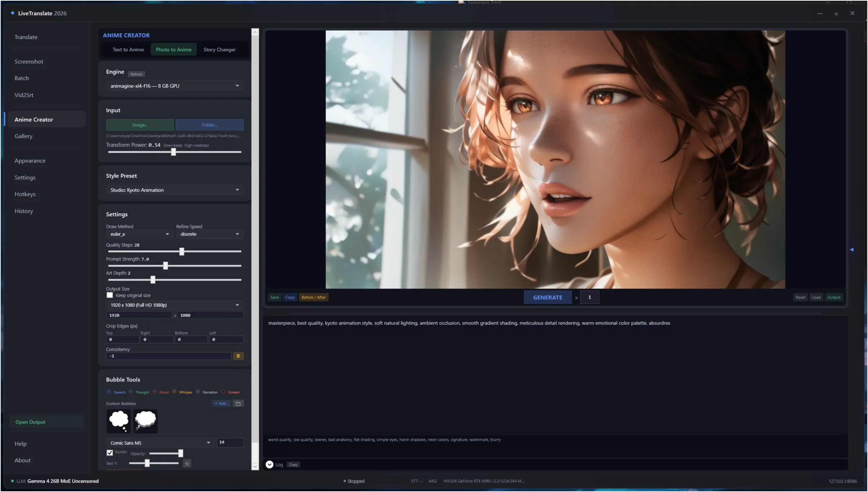Open Settings in the sidebar
868x492 pixels.
tap(25, 178)
